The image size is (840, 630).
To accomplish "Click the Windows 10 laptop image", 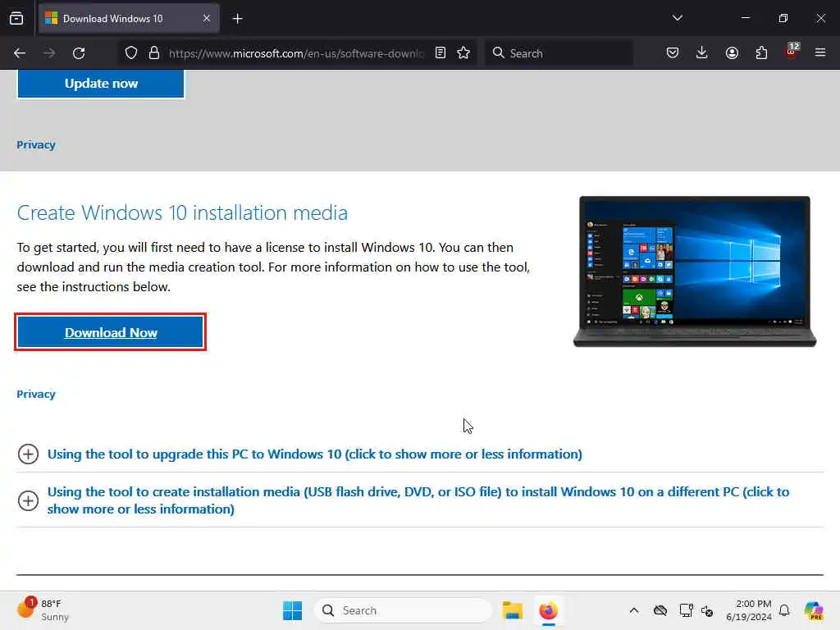I will pos(694,272).
